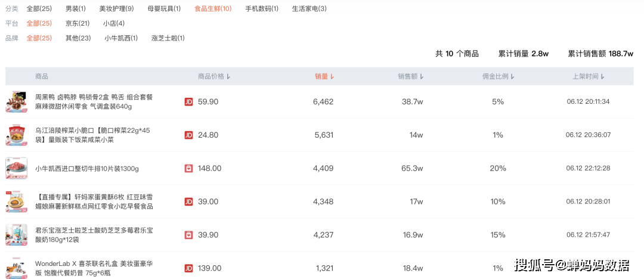Switch to 美妆护理(9) category
This screenshot has height=279, width=644.
click(116, 9)
